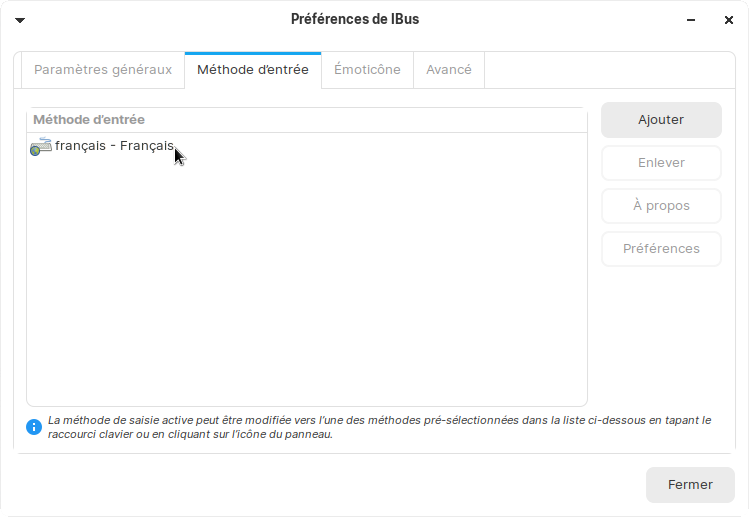
Task: Maximize the Préférences de IBus window
Action: point(710,20)
